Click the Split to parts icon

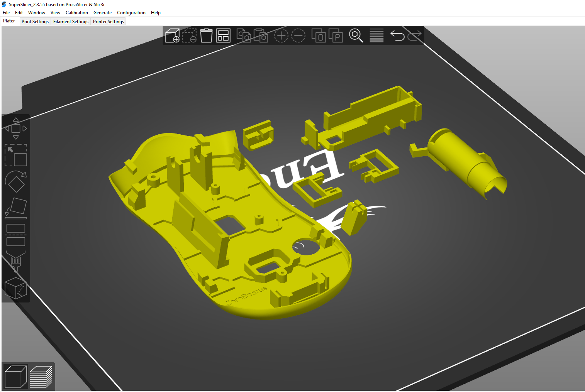(336, 35)
